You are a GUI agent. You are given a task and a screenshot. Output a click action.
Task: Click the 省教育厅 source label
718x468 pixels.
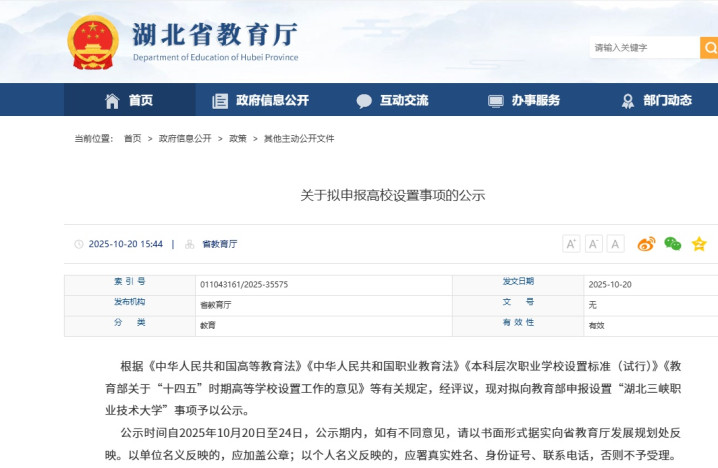point(219,244)
